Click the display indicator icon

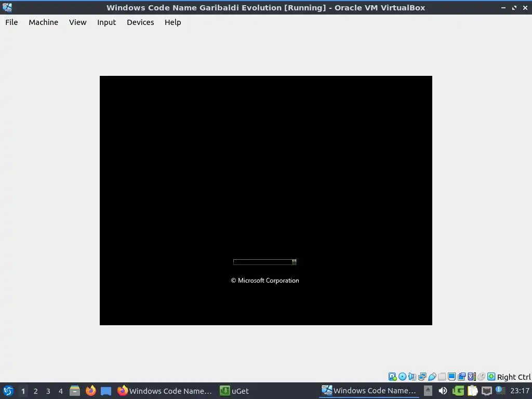pos(451,377)
